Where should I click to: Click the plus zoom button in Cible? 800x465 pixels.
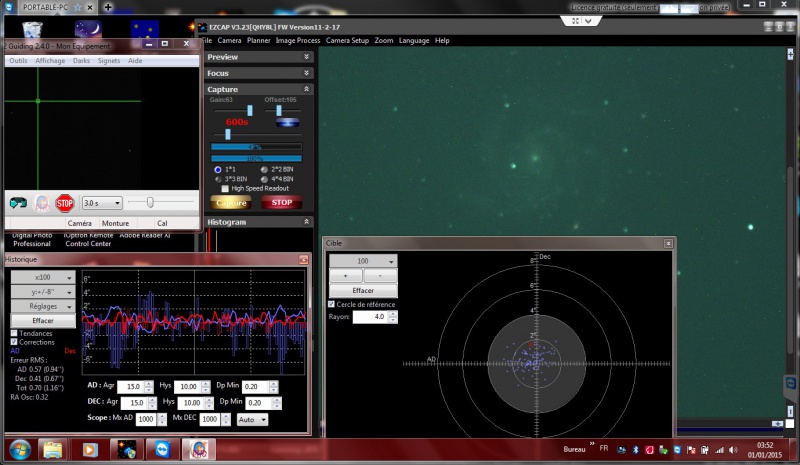(x=345, y=276)
